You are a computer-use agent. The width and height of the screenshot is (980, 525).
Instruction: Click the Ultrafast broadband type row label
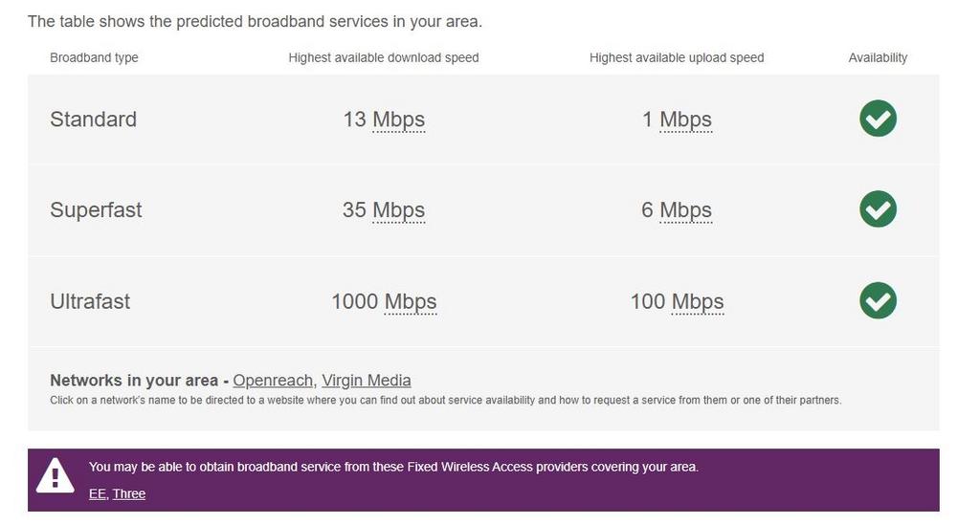point(90,301)
